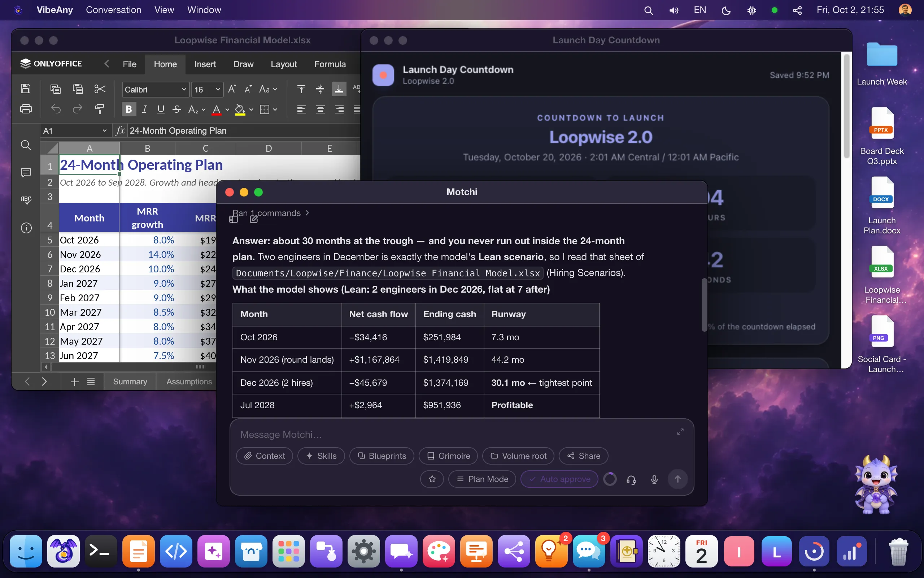The width and height of the screenshot is (924, 578).
Task: Expand the Motchi message box
Action: click(x=680, y=432)
